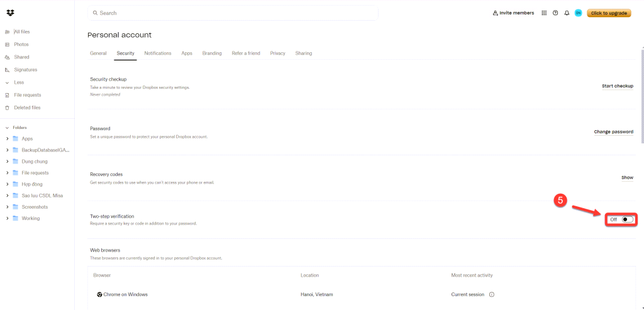The width and height of the screenshot is (644, 310).
Task: Expand the Screenshots folder chevron
Action: pos(8,207)
